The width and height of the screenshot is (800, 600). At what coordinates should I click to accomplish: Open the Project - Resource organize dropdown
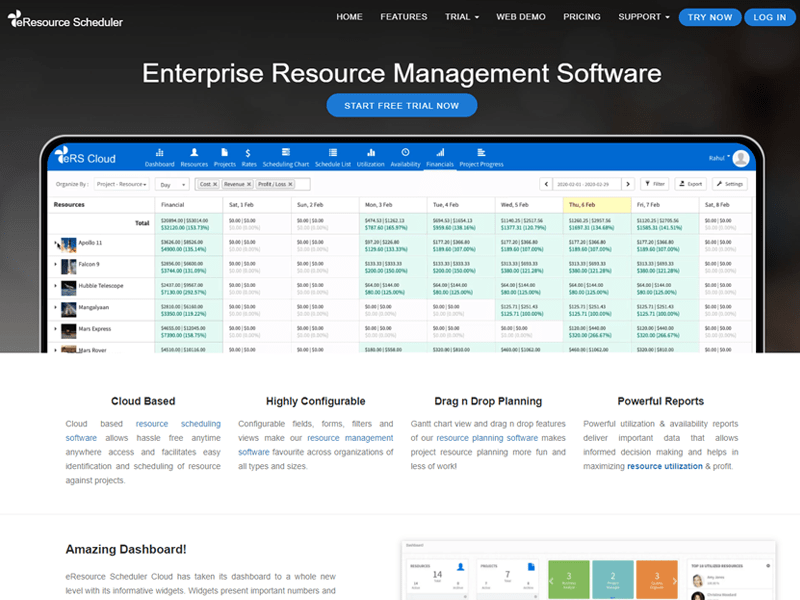[x=121, y=184]
